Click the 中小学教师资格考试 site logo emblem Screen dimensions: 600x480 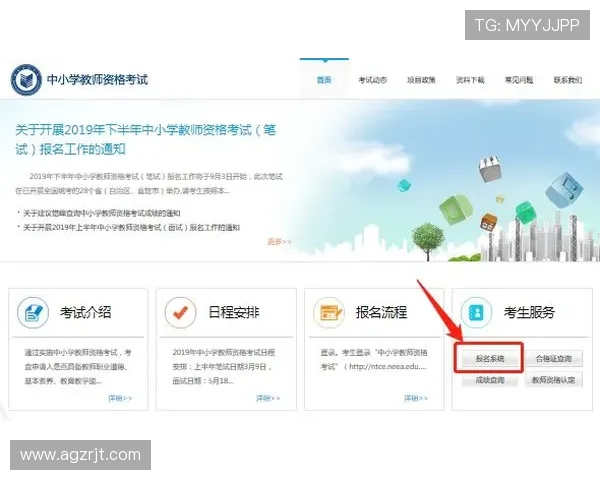(x=26, y=80)
